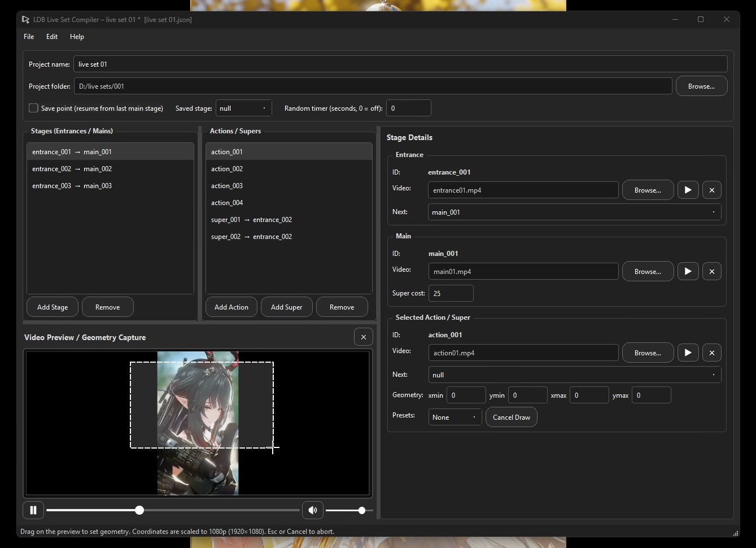Open the Saved stage dropdown
This screenshot has width=756, height=548.
[x=243, y=108]
